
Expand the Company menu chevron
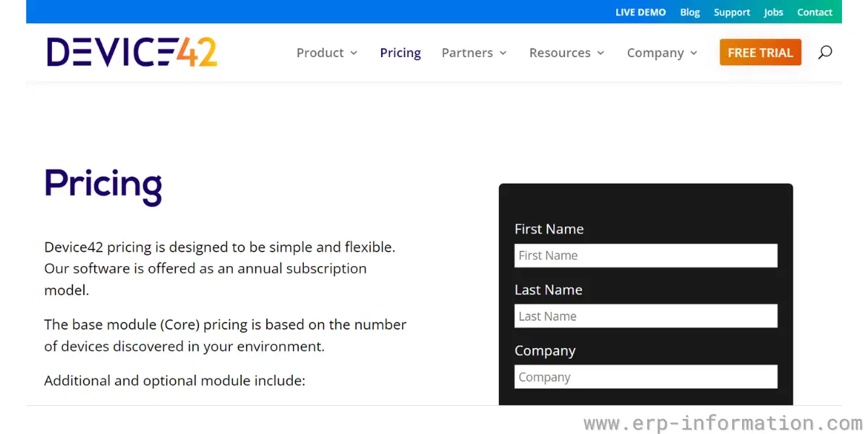pyautogui.click(x=694, y=53)
